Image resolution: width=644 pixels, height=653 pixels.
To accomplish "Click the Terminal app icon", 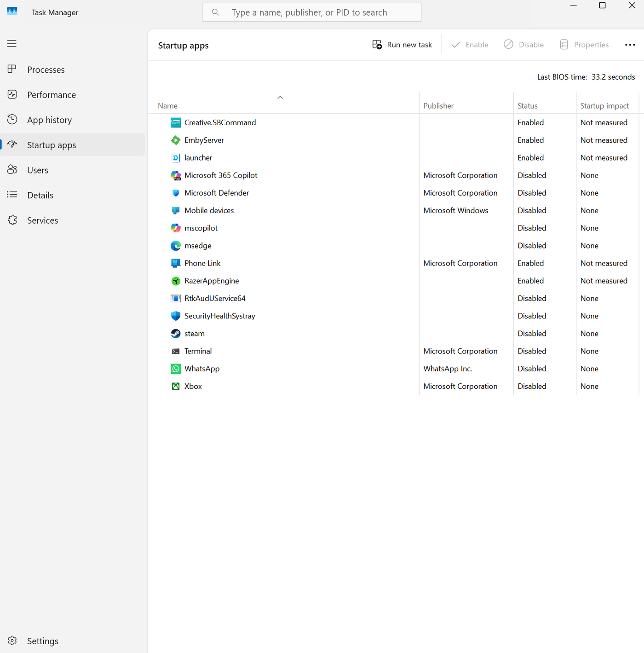I will 176,351.
